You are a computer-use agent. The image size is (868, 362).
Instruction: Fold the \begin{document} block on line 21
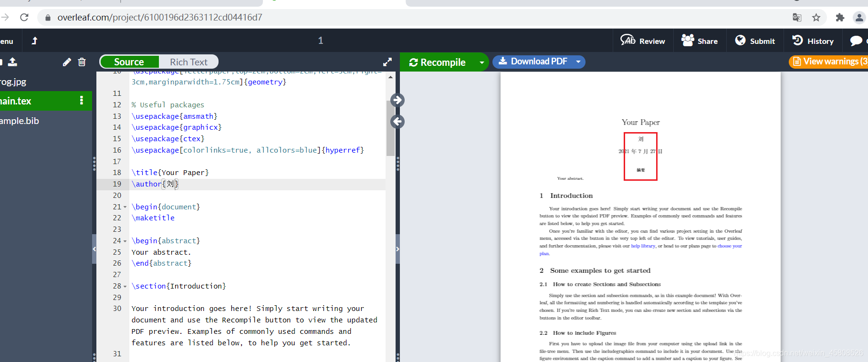(125, 207)
